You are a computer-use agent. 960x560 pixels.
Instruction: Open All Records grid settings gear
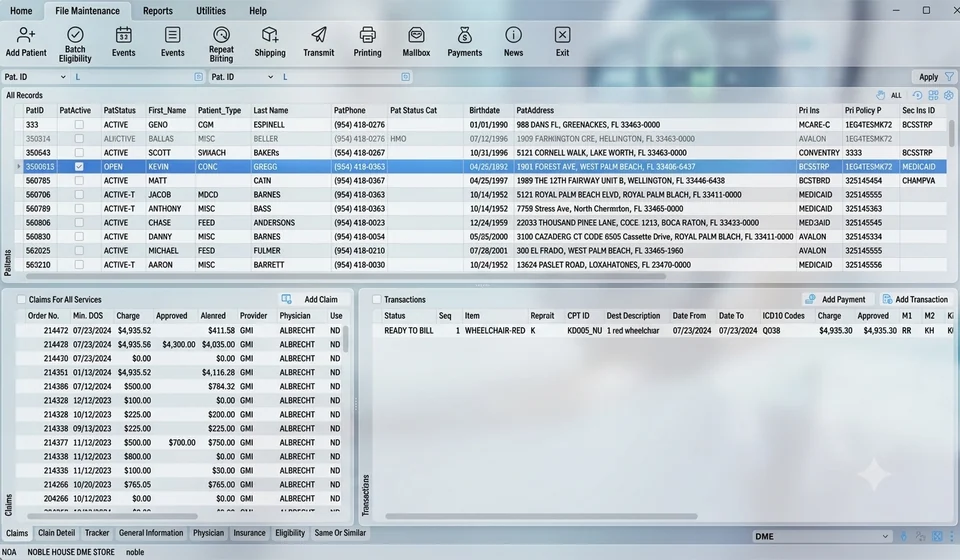[948, 95]
